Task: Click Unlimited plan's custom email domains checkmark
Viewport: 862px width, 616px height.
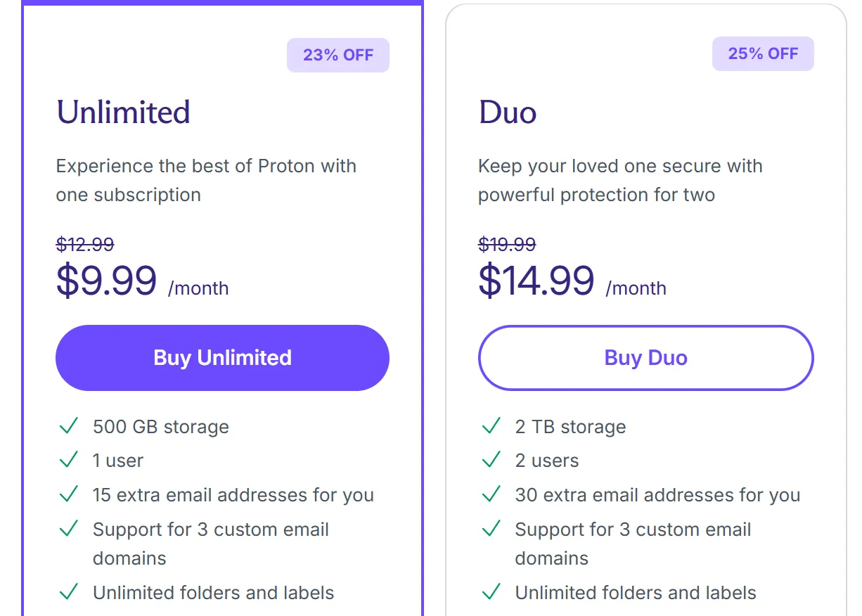Action: pos(69,529)
